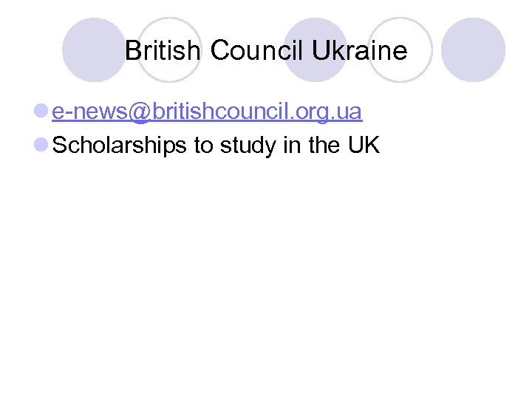Click the empty white area below the bullets
Screen dimensions: 532x399
coord(266,281)
